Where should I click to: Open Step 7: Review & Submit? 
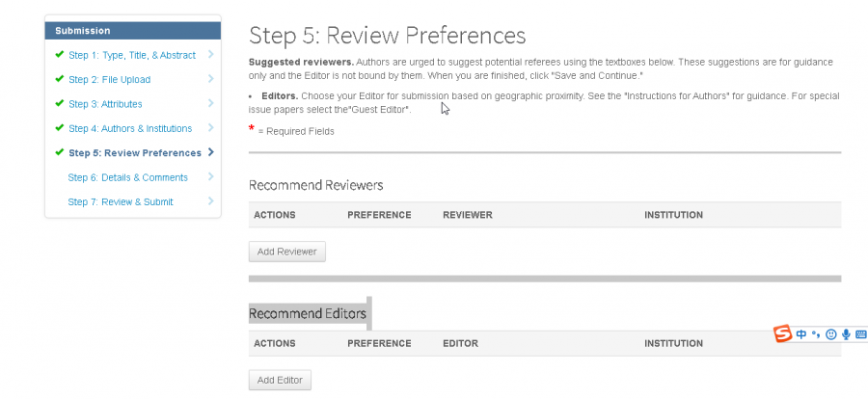point(120,201)
